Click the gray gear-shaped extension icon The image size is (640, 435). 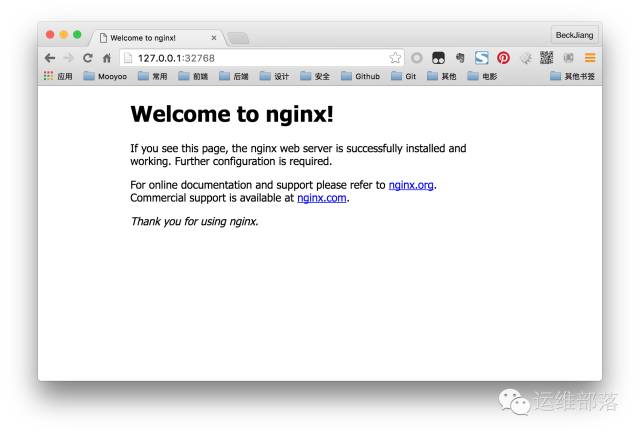point(525,58)
